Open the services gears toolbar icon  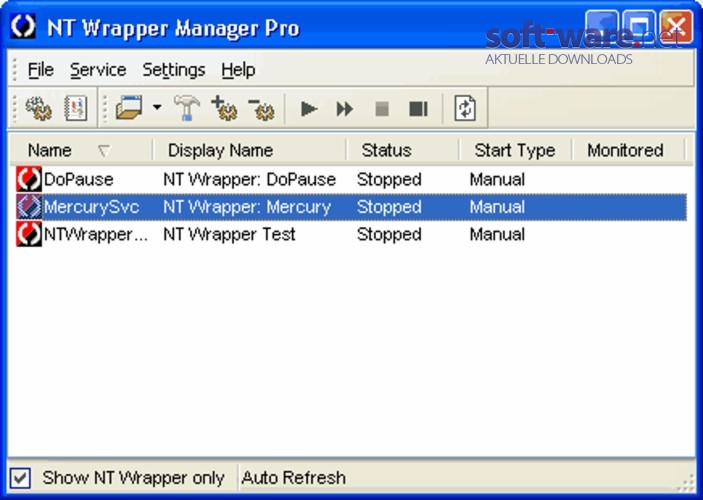tap(38, 109)
